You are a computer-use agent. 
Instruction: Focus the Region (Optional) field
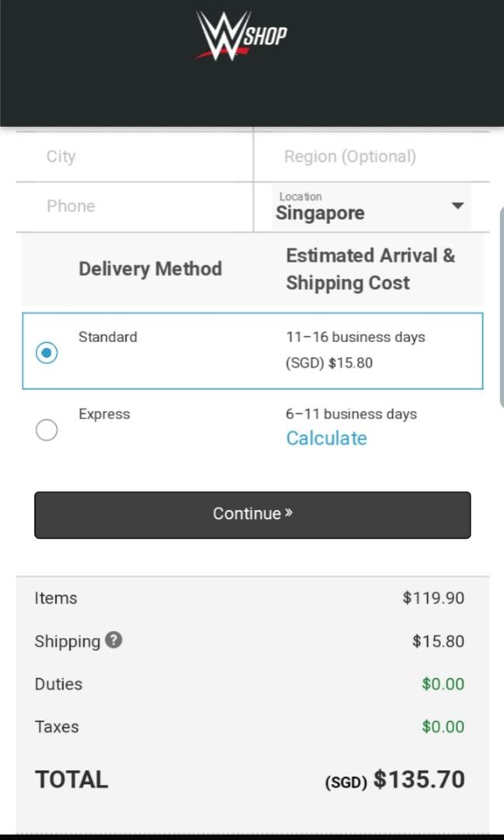tap(372, 156)
